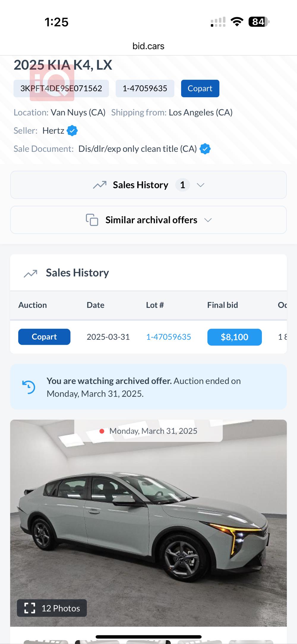Copy the VIN 3KPFT4DE9SE071562 chip
The width and height of the screenshot is (297, 644).
(61, 88)
